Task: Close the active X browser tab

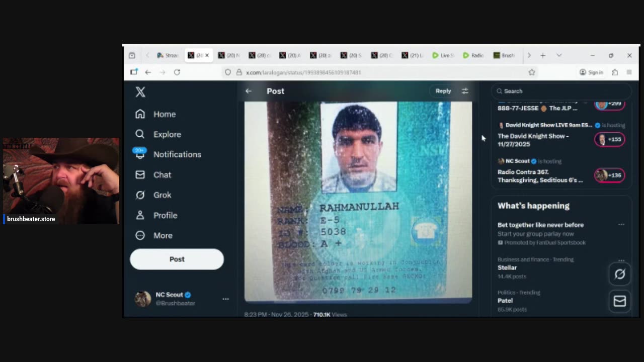Action: 207,55
